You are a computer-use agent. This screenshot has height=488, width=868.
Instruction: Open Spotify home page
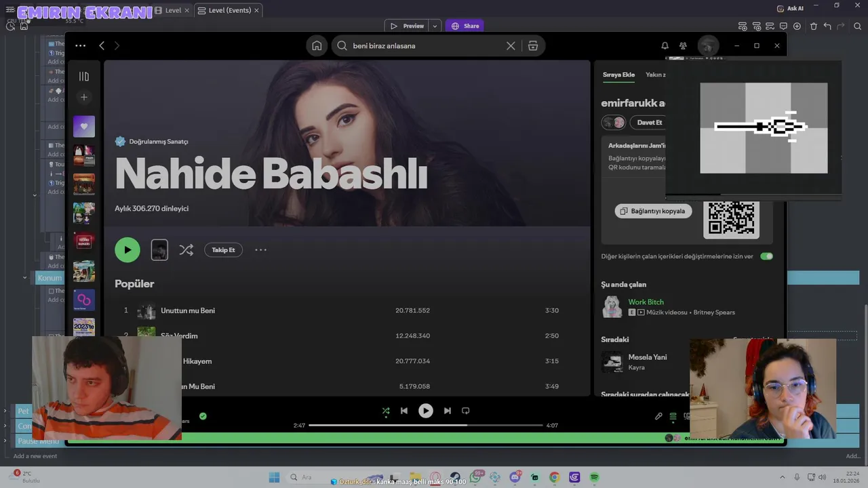click(x=317, y=45)
